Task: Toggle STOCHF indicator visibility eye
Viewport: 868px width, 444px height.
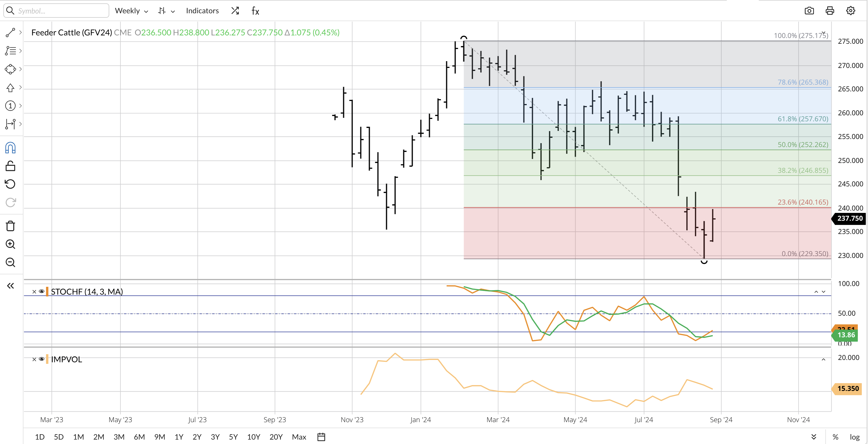Action: point(41,291)
